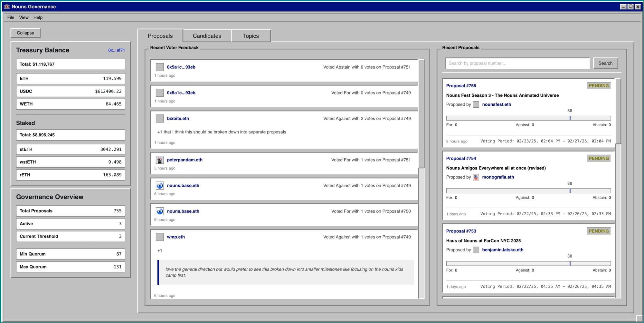Click benjamin.latsko.eth proposer avatar

(476, 250)
